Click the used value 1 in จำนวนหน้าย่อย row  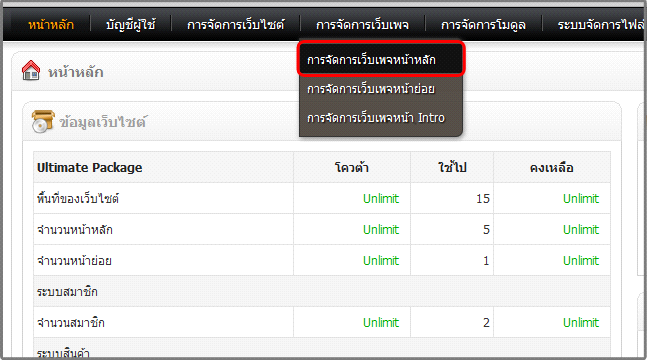[x=486, y=261]
